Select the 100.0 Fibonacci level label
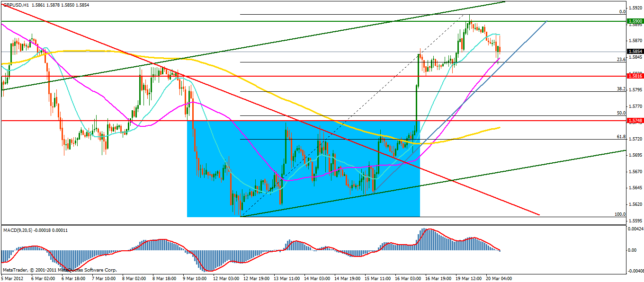 coord(620,214)
